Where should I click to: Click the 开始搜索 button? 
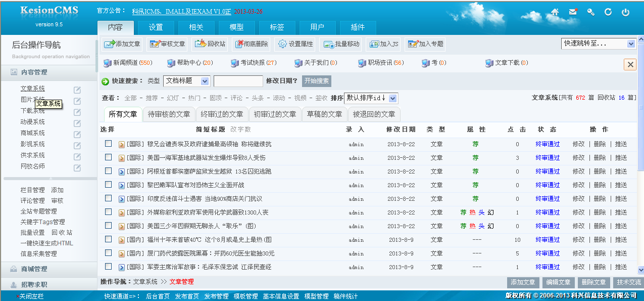(x=317, y=81)
